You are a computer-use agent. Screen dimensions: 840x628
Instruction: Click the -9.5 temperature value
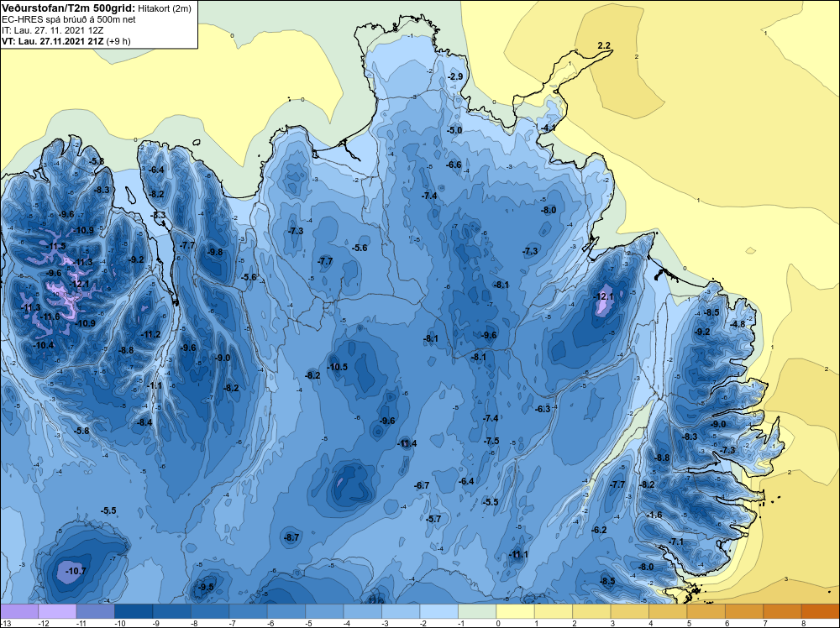[205, 587]
